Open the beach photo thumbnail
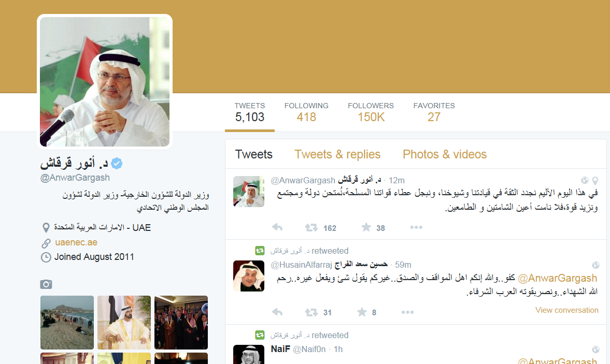The image size is (610, 364). point(67,323)
